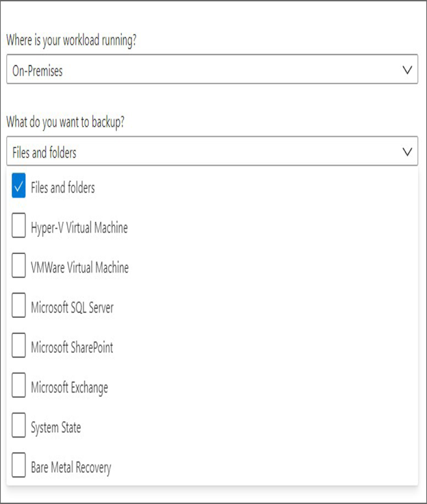This screenshot has height=504, width=427.
Task: Open the workload location dropdown chevron
Action: click(407, 70)
